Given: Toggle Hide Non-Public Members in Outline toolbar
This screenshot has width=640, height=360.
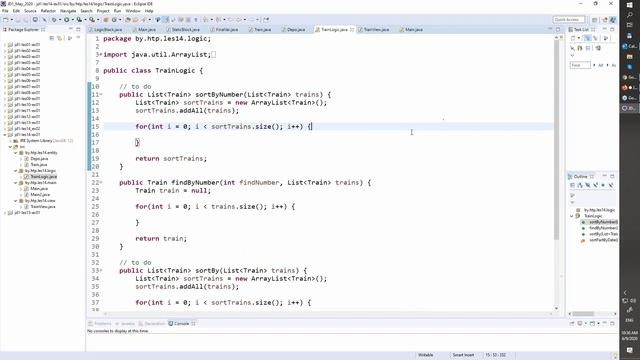Looking at the screenshot, I should [603, 185].
